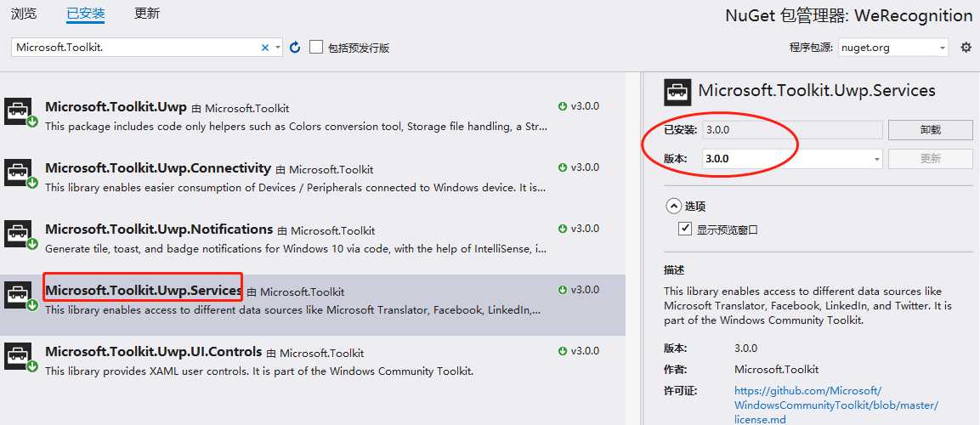Open the search box dropdown arrow
Screen dimensions: 980x425
point(277,48)
